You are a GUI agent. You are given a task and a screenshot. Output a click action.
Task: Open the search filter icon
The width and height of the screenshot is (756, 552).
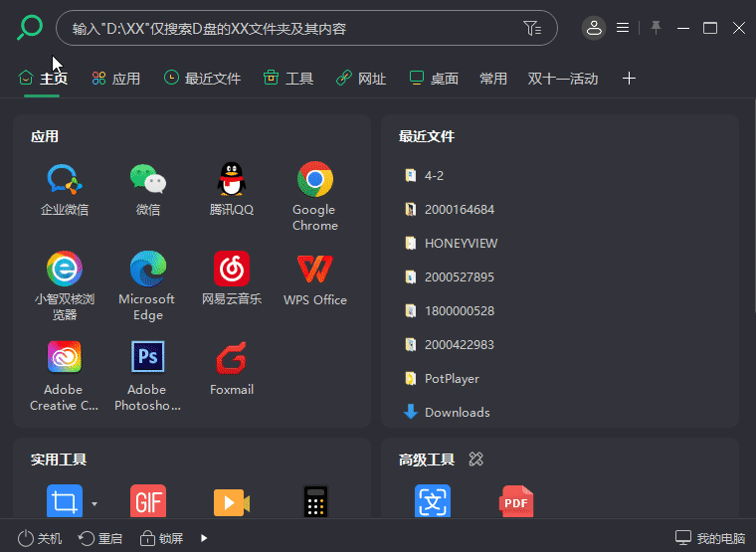pos(532,28)
